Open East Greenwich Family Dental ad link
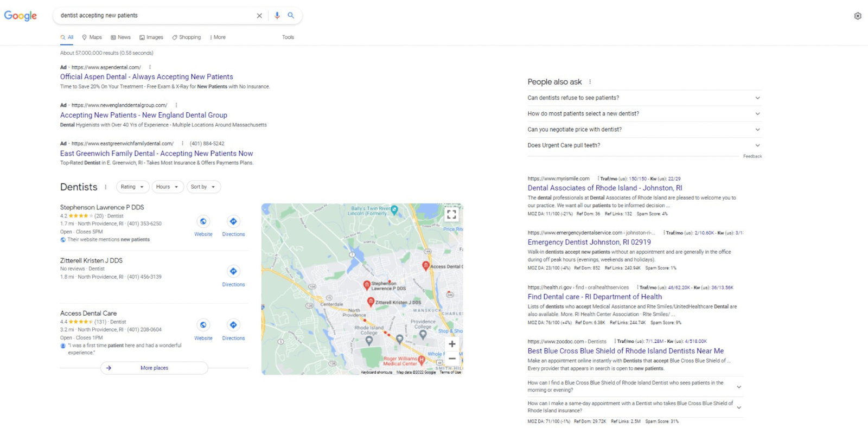The image size is (868, 428). (x=156, y=154)
